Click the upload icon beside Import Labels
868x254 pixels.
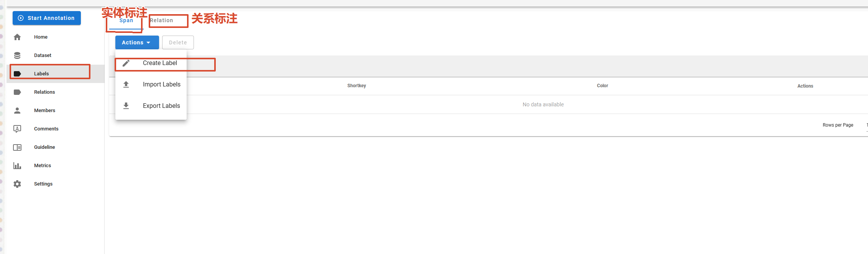126,85
